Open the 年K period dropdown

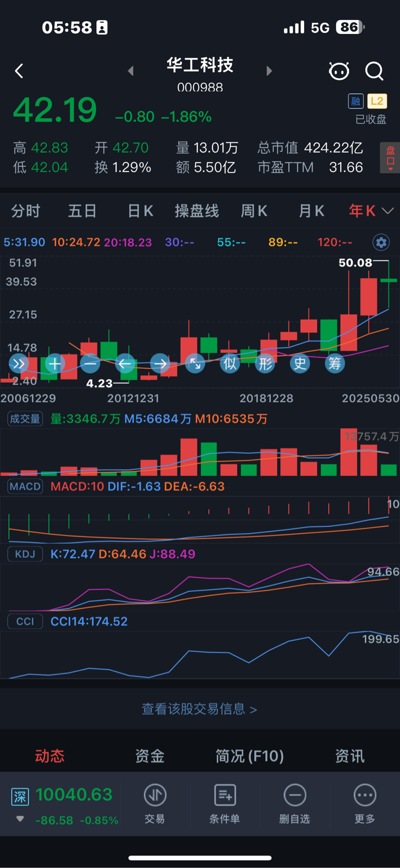(x=371, y=211)
